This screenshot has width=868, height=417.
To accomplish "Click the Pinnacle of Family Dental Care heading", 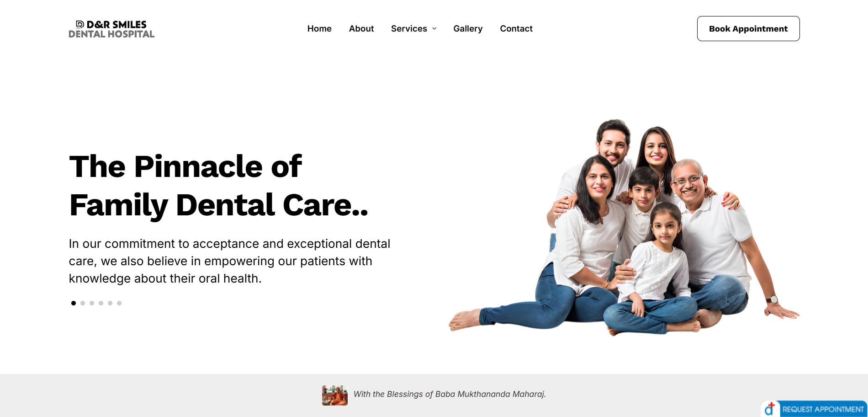I will coord(219,185).
